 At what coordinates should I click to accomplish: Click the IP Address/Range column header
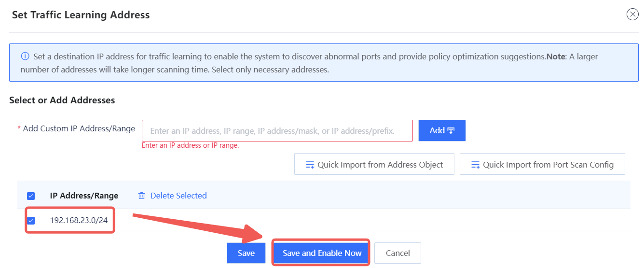84,196
